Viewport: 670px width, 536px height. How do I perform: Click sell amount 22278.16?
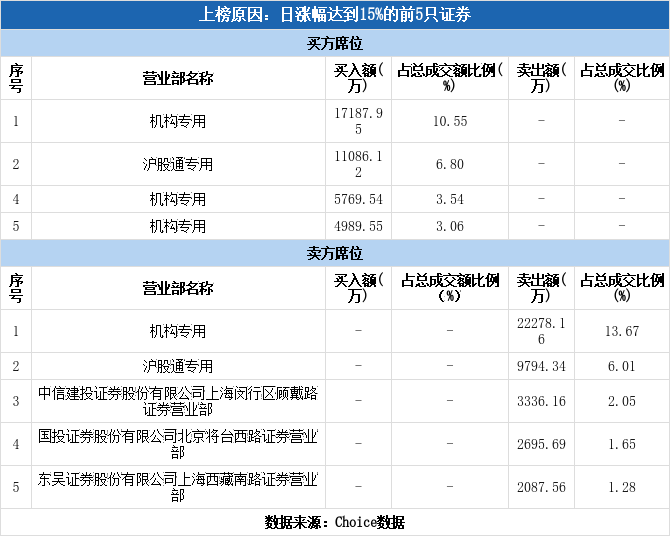click(x=541, y=331)
